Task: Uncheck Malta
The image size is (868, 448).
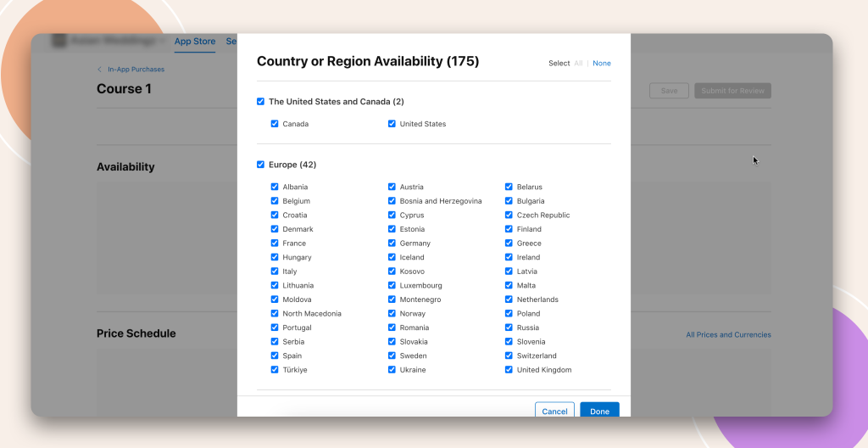Action: coord(509,285)
